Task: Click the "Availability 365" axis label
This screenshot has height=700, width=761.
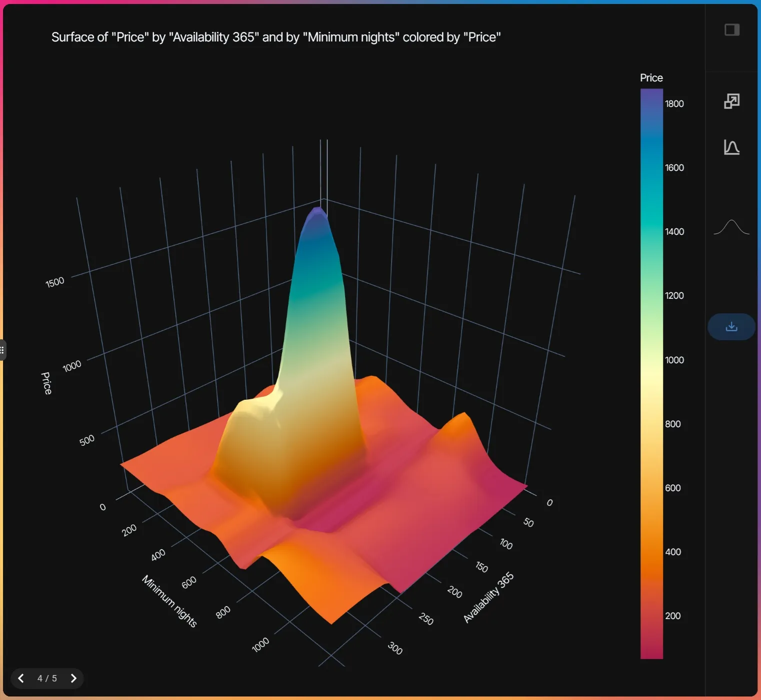Action: (488, 598)
